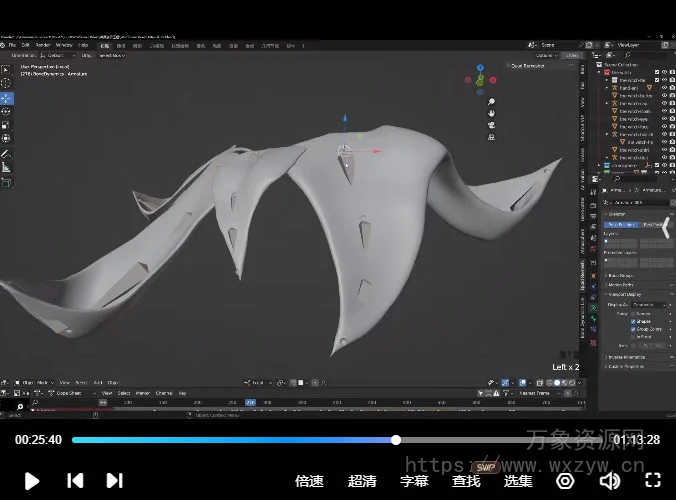Select the Rotate tool in the viewport toolbar
Image resolution: width=676 pixels, height=500 pixels.
point(7,112)
